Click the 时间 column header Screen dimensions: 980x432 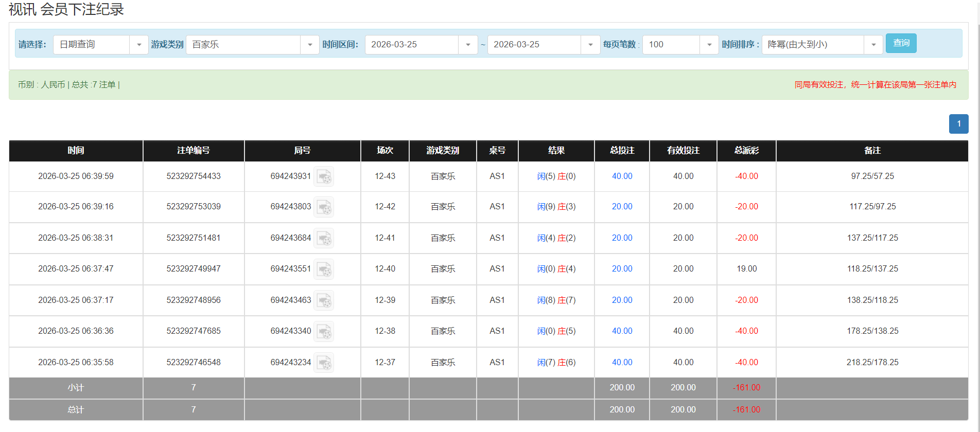(76, 151)
